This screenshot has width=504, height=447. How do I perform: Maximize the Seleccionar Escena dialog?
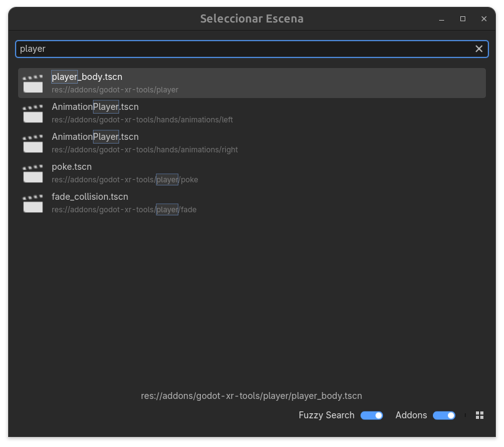coord(463,19)
